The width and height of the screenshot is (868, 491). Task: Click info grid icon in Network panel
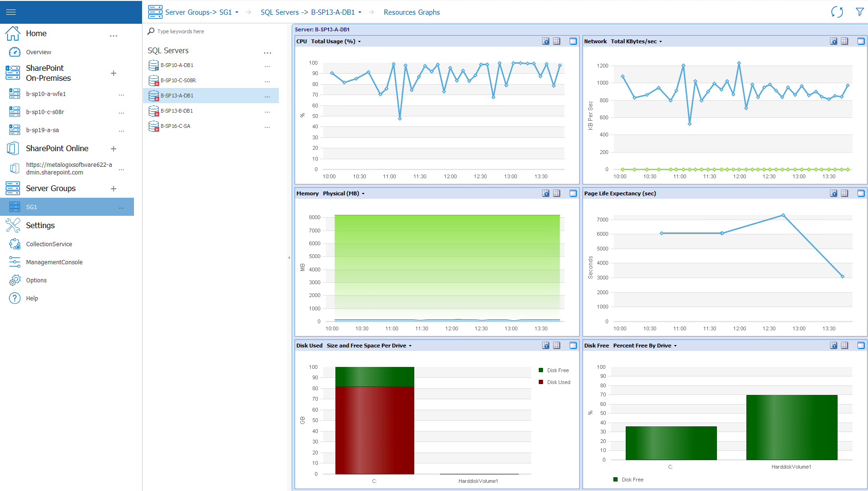833,41
